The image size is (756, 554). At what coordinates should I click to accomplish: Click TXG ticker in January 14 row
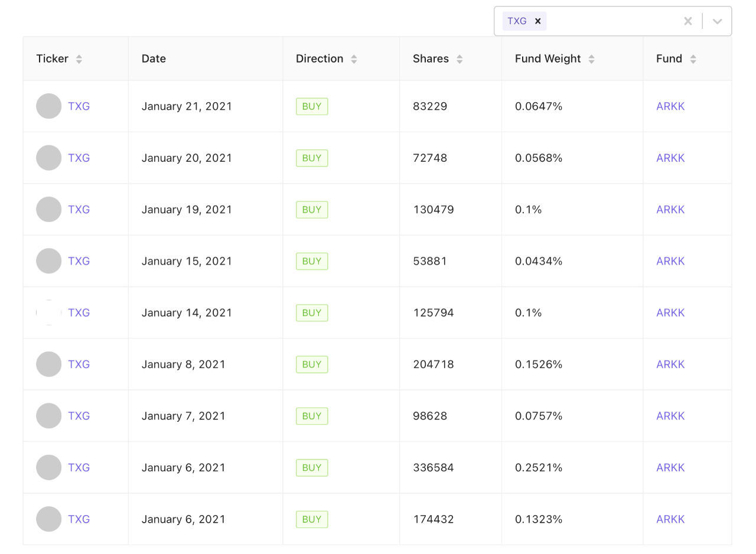pos(79,312)
